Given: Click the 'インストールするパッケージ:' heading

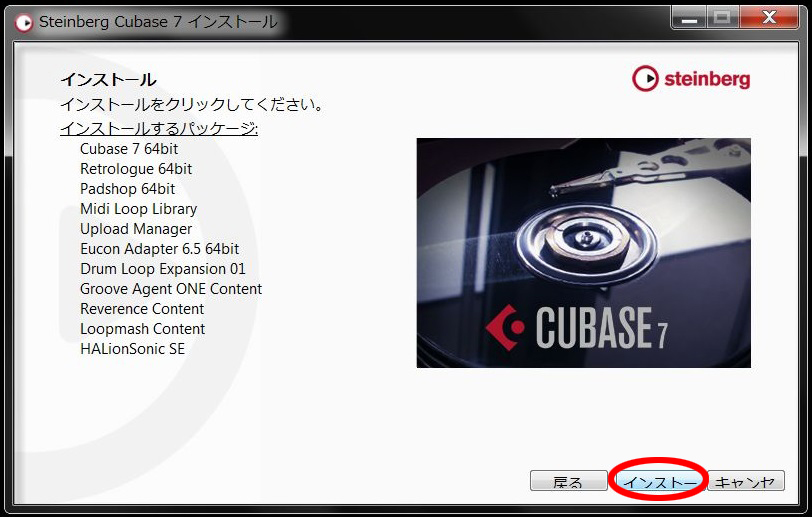Looking at the screenshot, I should click(x=159, y=128).
